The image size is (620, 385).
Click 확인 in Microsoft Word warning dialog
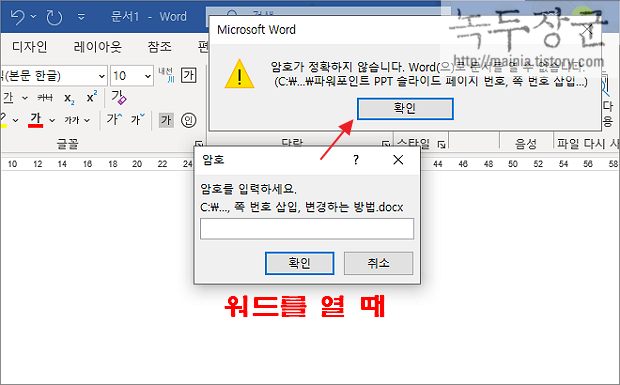(x=405, y=109)
